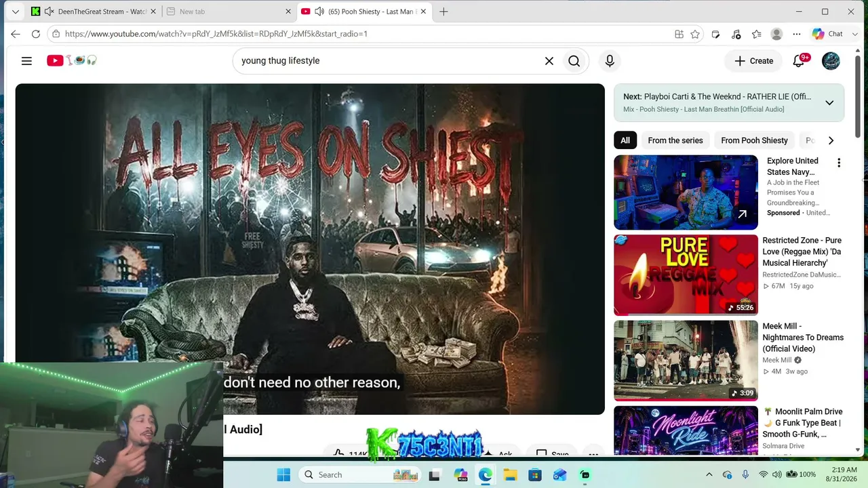
Task: Clear the search box with the X
Action: click(549, 61)
